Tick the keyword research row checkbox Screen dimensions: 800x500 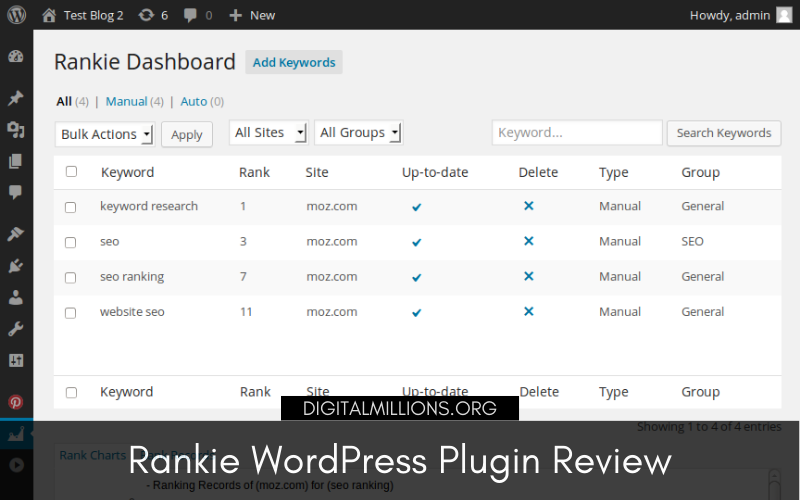pos(70,207)
